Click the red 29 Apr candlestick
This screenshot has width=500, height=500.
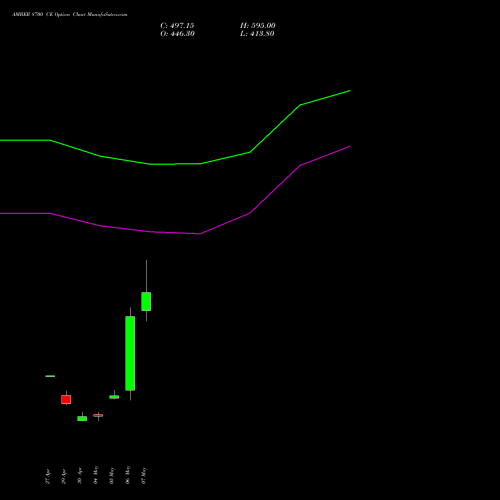(x=66, y=399)
